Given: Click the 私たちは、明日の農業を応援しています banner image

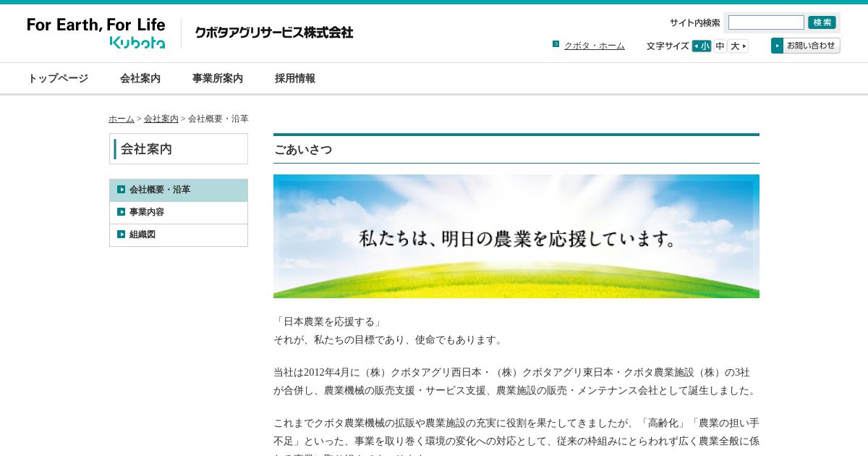Looking at the screenshot, I should (516, 236).
